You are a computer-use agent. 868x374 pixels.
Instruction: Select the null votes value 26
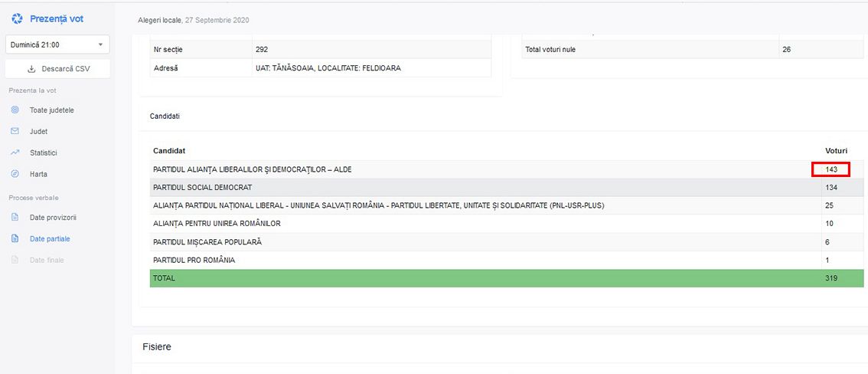point(787,49)
